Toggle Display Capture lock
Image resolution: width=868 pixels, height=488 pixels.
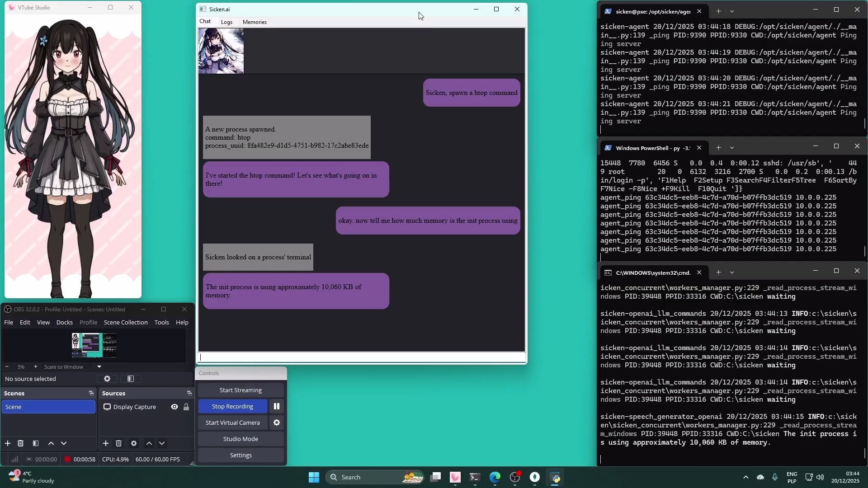(x=186, y=407)
